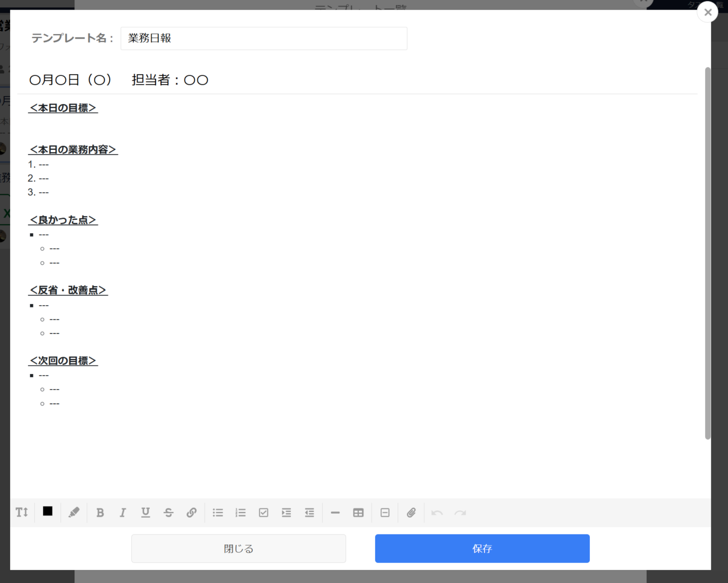Toggle underline formatting
Image resolution: width=728 pixels, height=583 pixels.
[x=145, y=513]
